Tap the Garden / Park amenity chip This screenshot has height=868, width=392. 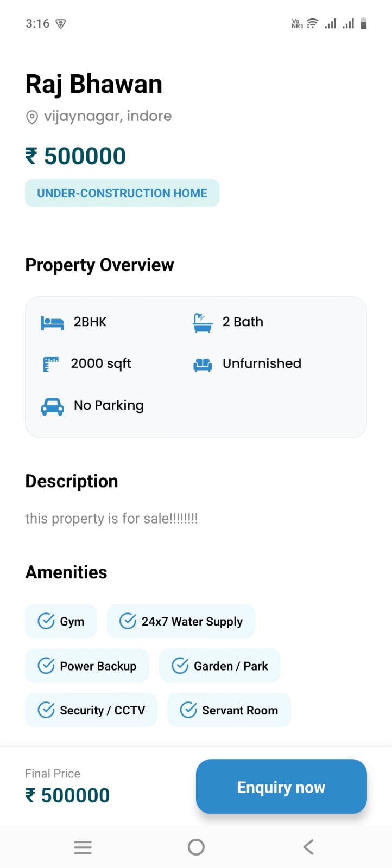click(220, 666)
